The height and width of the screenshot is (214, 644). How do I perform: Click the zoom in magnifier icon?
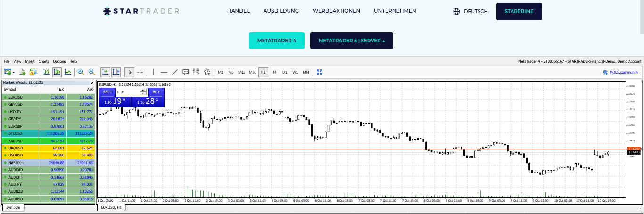click(x=81, y=72)
